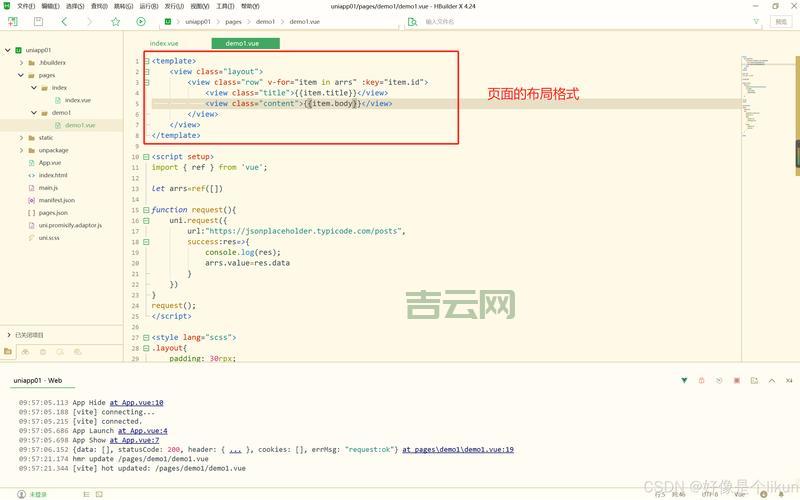This screenshot has height=500, width=800.
Task: Fold the script setup block
Action: point(147,157)
